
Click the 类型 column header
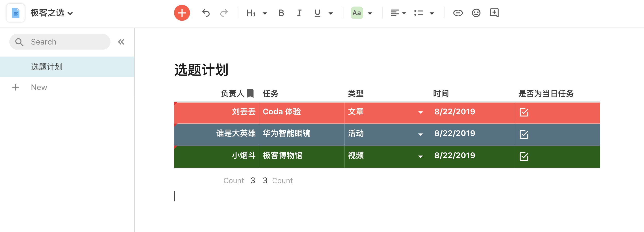coord(356,93)
